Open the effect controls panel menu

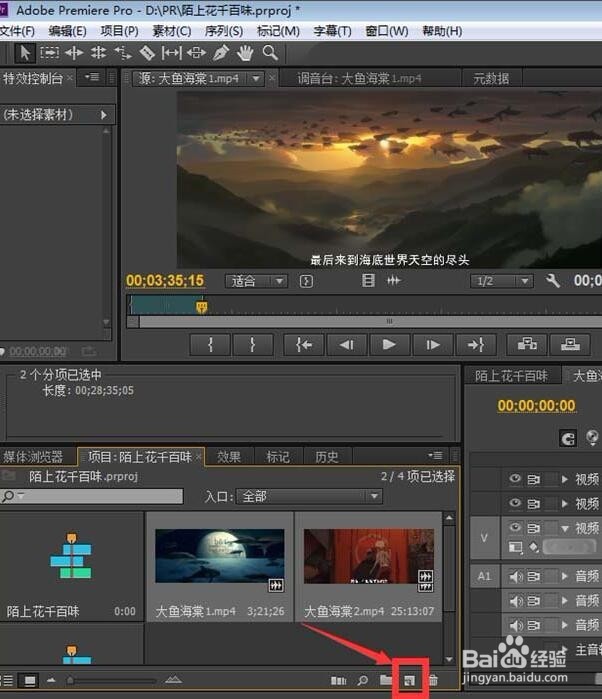92,77
